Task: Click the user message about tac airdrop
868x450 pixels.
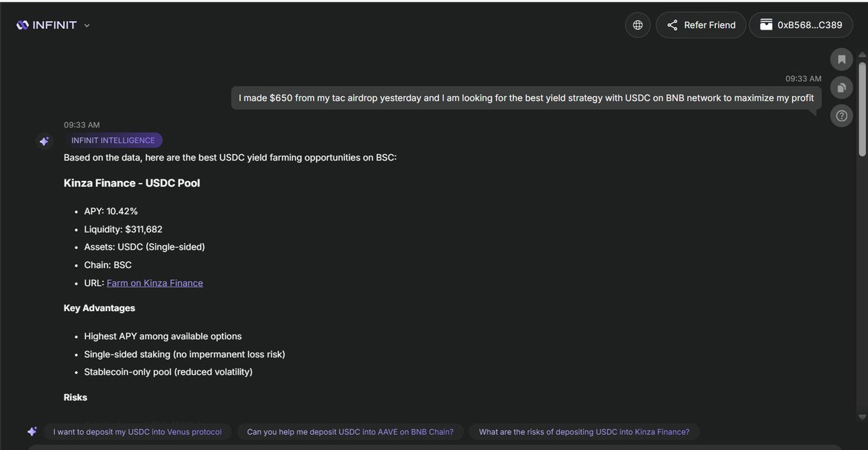Action: click(527, 98)
